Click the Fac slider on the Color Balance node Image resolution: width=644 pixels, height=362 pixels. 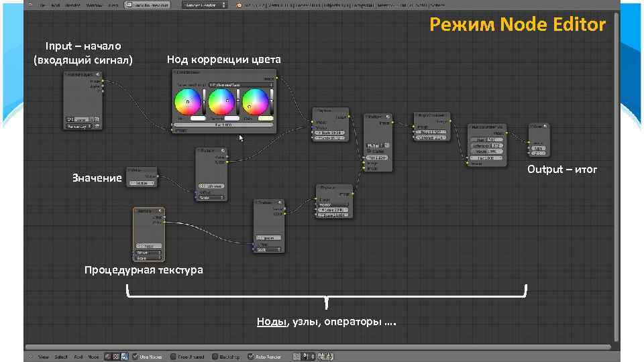(x=223, y=125)
